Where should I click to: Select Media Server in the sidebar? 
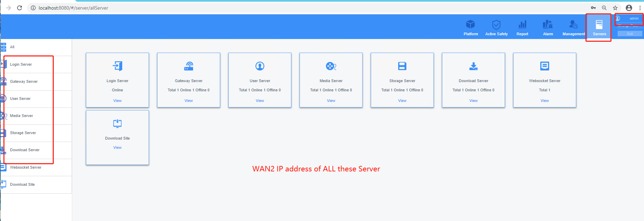pyautogui.click(x=36, y=116)
